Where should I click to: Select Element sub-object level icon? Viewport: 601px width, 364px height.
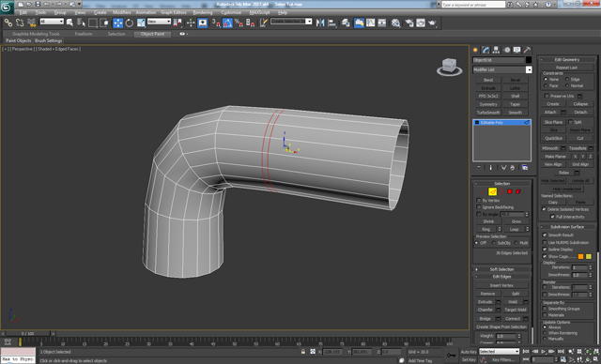point(518,191)
